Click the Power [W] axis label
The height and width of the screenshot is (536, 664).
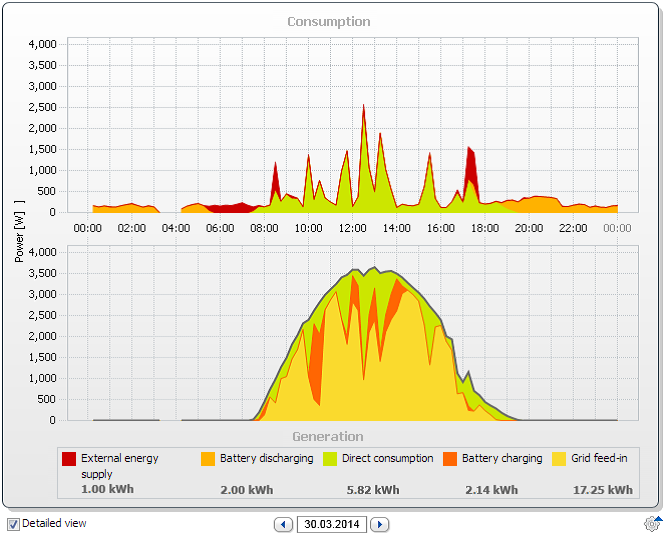coord(20,230)
